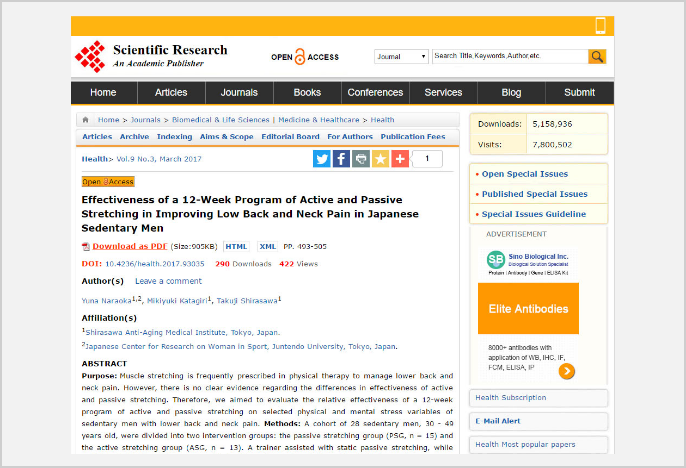Click the mobile phone icon in top bar
The height and width of the screenshot is (468, 686).
601,26
